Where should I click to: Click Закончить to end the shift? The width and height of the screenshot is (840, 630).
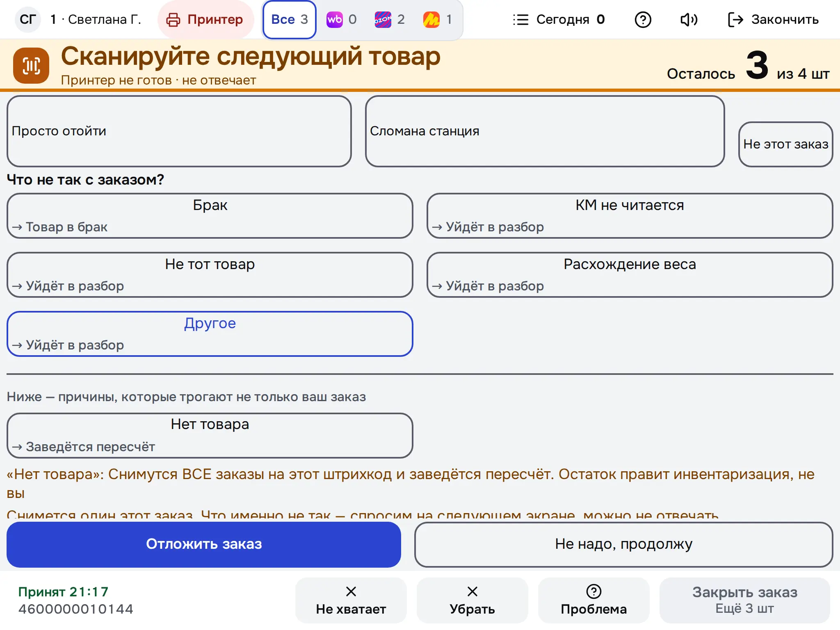point(774,19)
